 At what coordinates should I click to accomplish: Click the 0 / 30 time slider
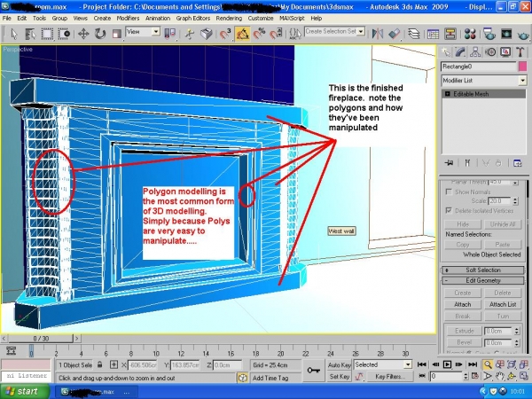(41, 339)
